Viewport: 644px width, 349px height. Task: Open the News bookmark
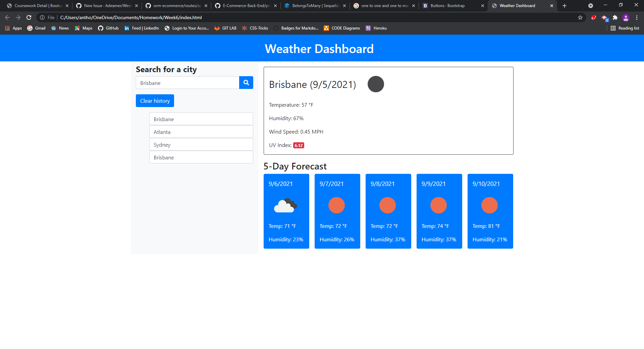[x=60, y=28]
